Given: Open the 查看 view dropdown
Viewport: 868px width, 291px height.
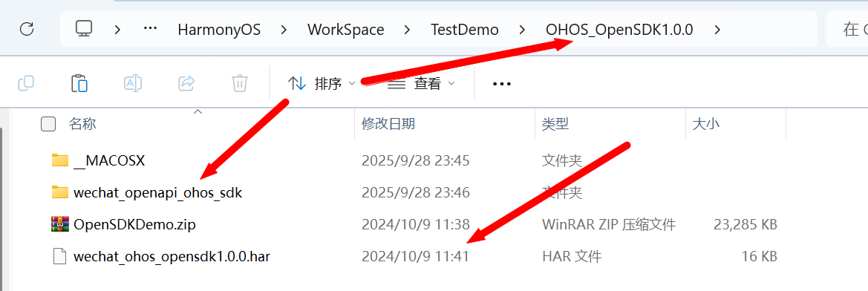Looking at the screenshot, I should 421,84.
